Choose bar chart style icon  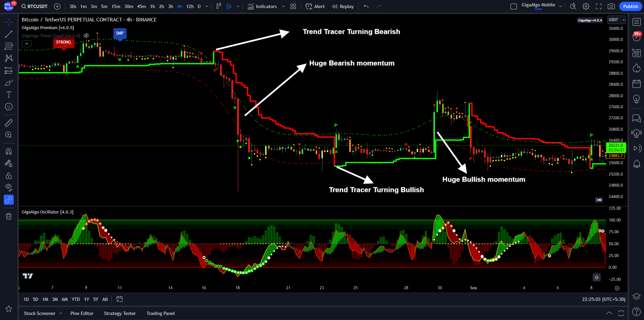(219, 6)
